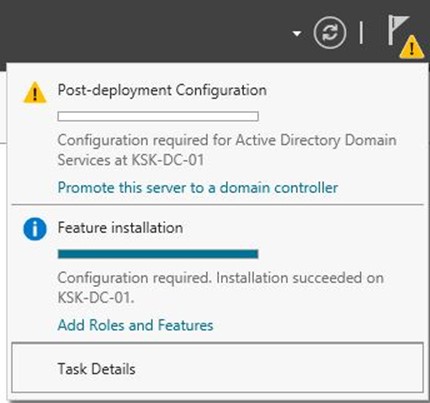Select the Feature installation heading
Viewport: 430px width, 403px height.
tap(120, 228)
